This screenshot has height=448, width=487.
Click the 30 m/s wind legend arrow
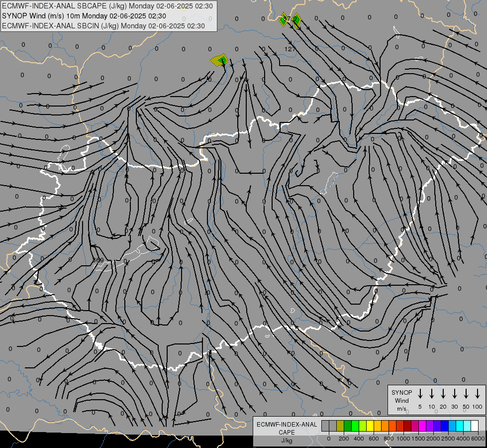click(454, 394)
